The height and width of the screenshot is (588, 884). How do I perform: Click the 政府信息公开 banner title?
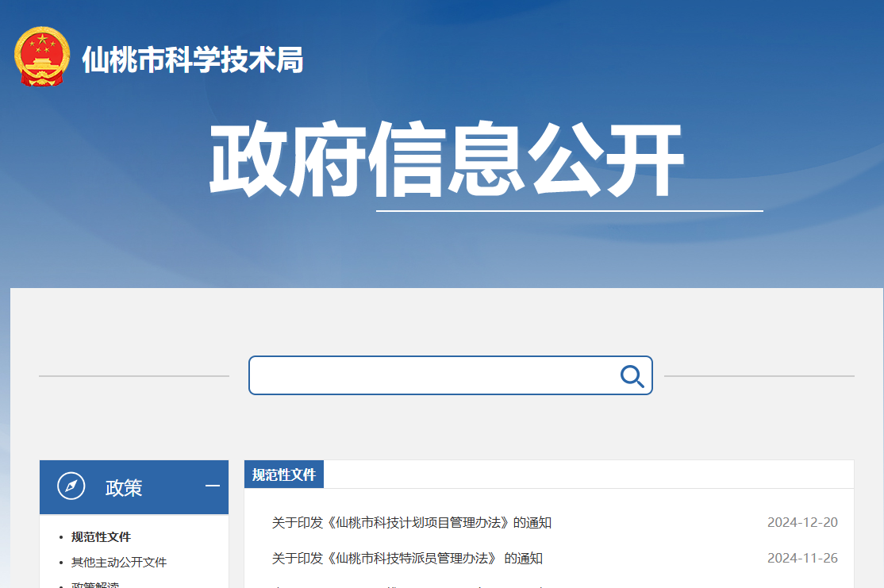click(447, 159)
